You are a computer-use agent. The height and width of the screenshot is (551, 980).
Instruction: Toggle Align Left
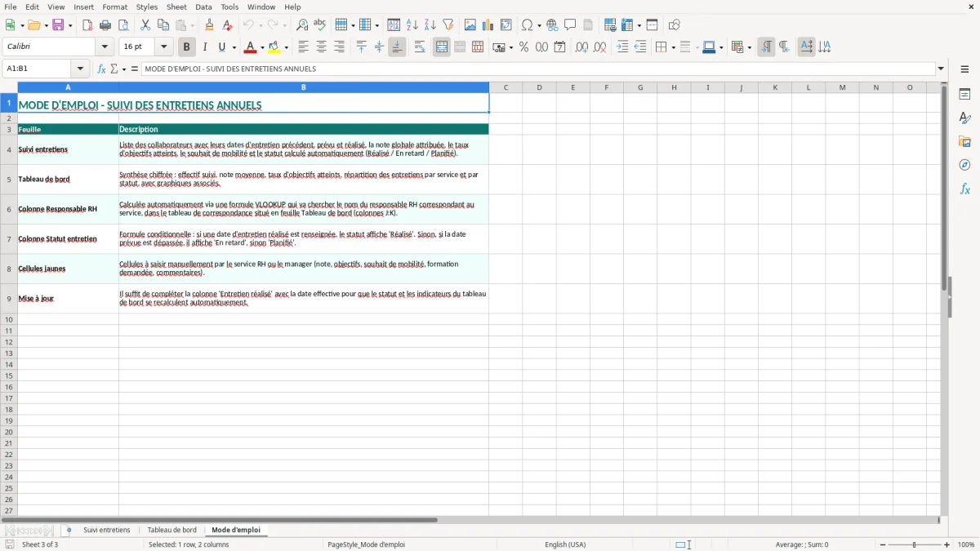pyautogui.click(x=304, y=47)
